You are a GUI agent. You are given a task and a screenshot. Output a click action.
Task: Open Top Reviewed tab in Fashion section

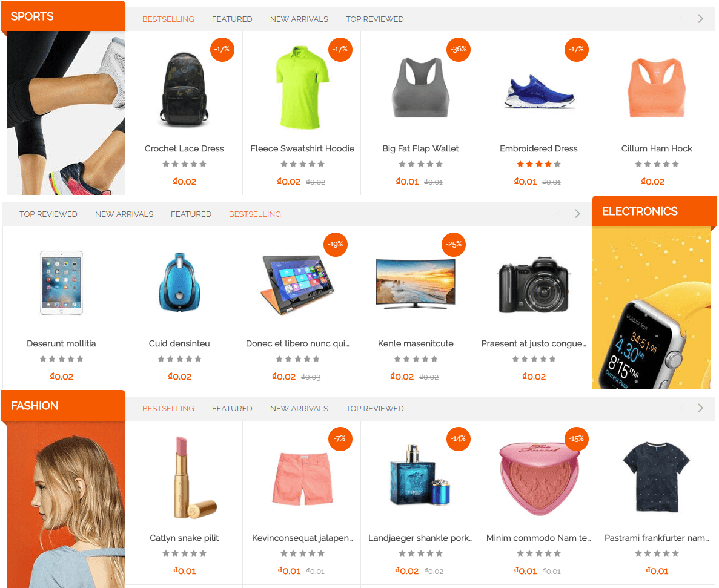(x=374, y=408)
